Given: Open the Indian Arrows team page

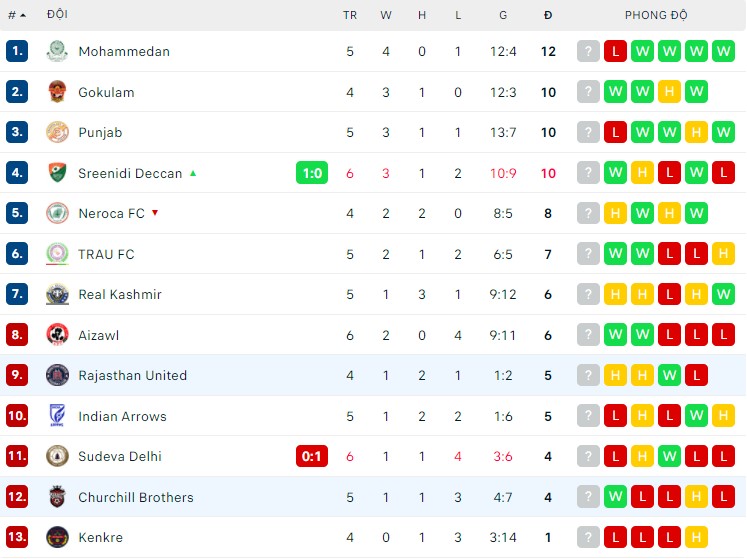Looking at the screenshot, I should point(122,416).
